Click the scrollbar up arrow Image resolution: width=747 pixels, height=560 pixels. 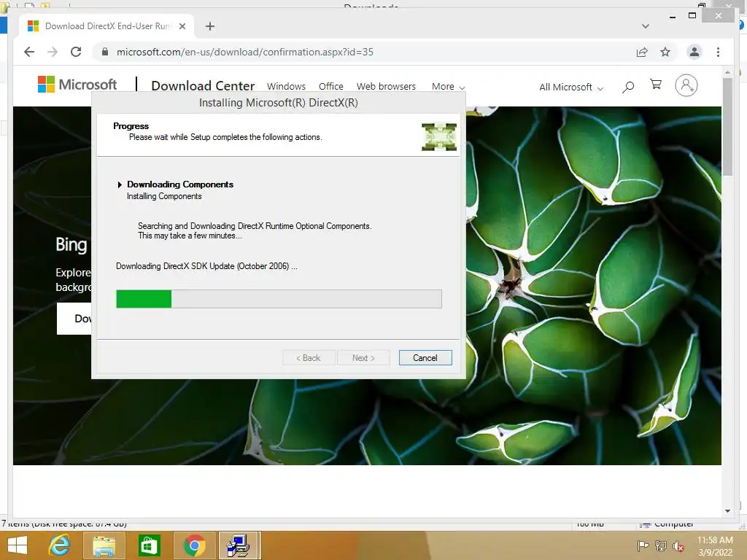(727, 72)
